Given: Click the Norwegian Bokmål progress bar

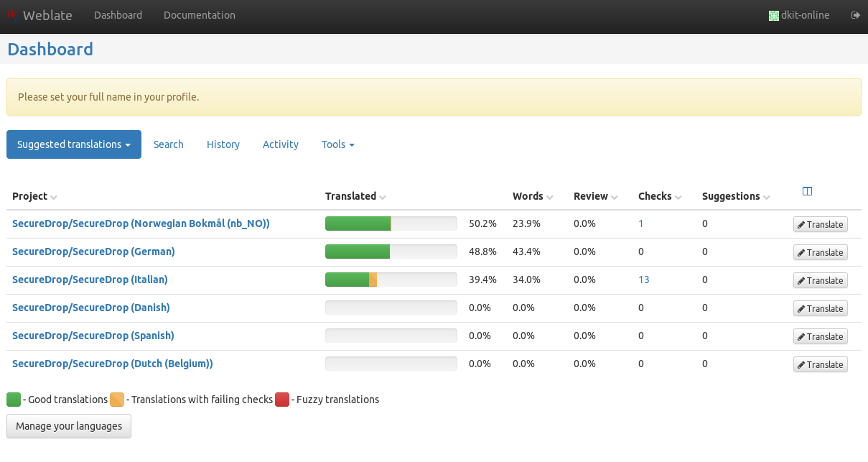Looking at the screenshot, I should [x=391, y=223].
